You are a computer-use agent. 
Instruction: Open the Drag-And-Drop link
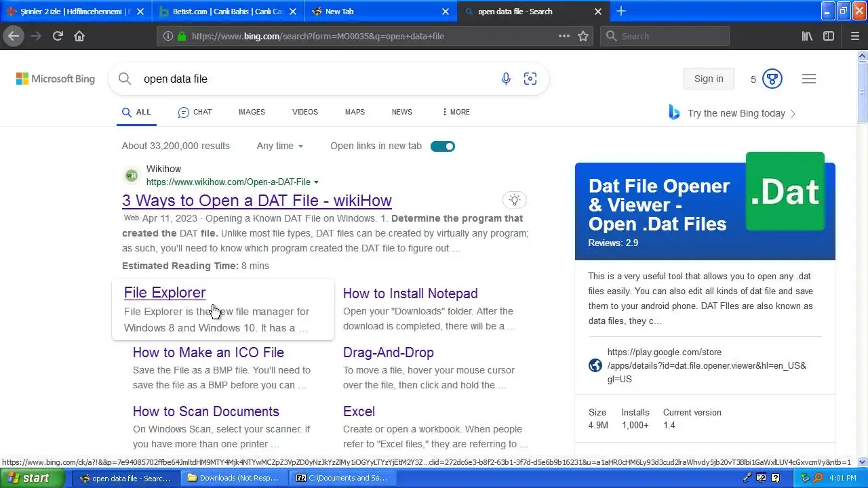[389, 352]
